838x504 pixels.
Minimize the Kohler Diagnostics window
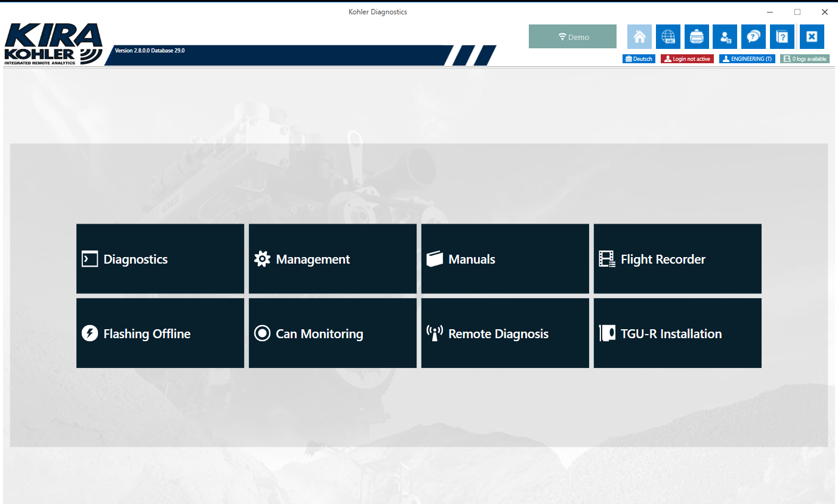point(770,12)
